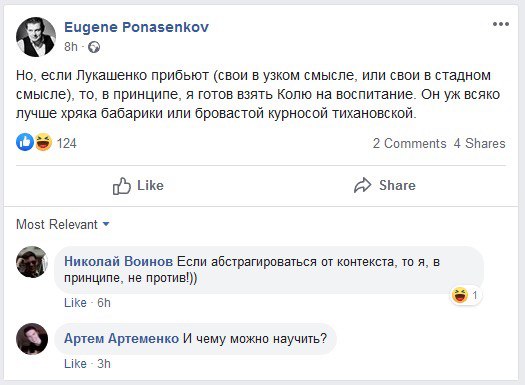Click the laughing emoji reaction under post
Screen dimensions: 525x385
[x=44, y=142]
